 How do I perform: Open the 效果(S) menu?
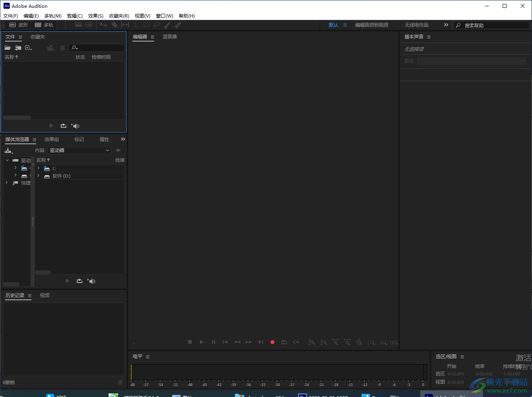coord(96,16)
